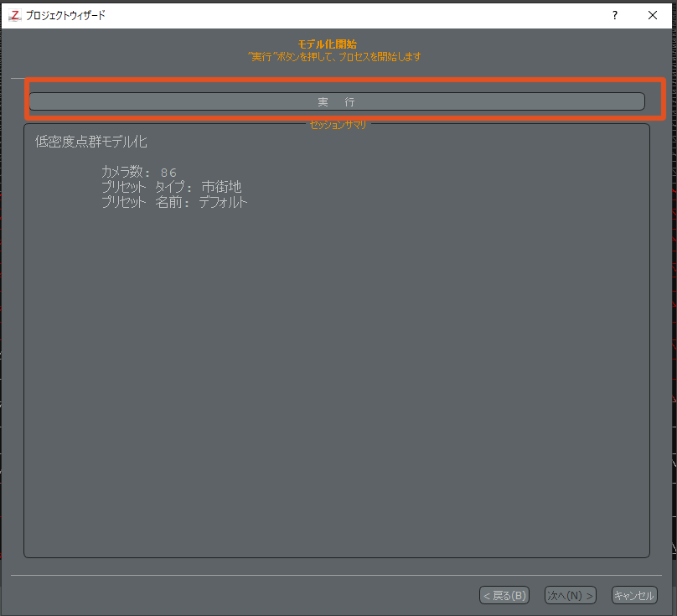Start the process with the 実行 button

pyautogui.click(x=337, y=101)
